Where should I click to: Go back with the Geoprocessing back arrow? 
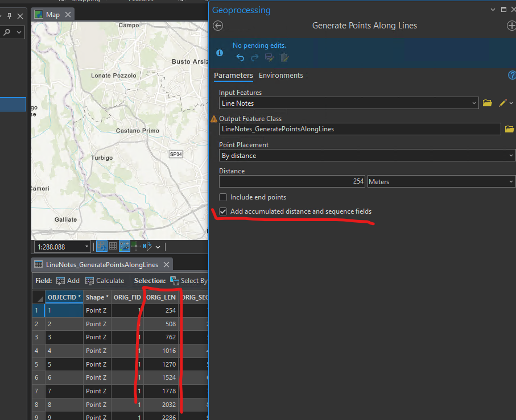[218, 26]
